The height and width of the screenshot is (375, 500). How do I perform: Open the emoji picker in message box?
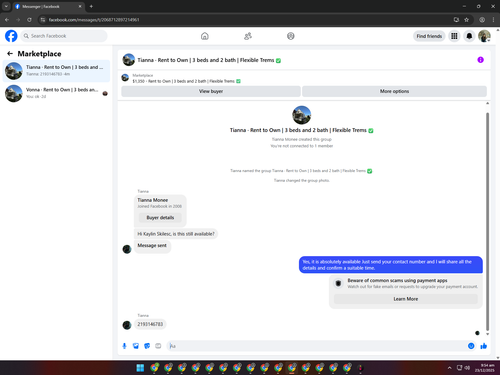[471, 346]
